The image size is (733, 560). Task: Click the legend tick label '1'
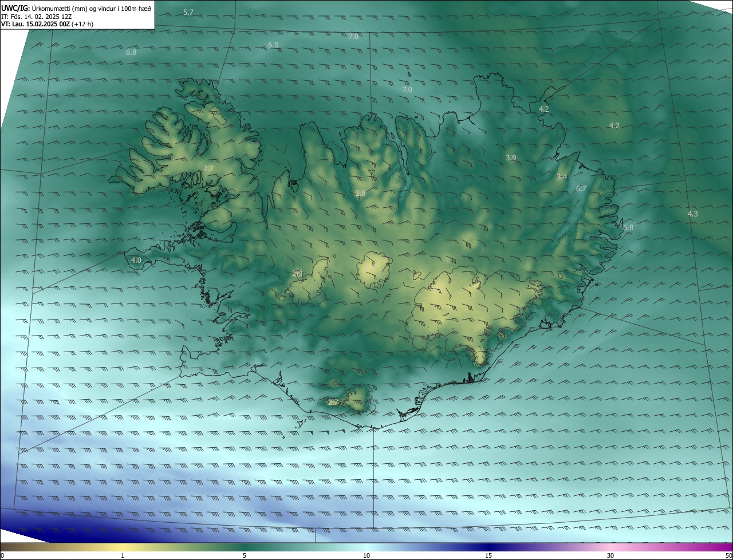[x=123, y=555]
